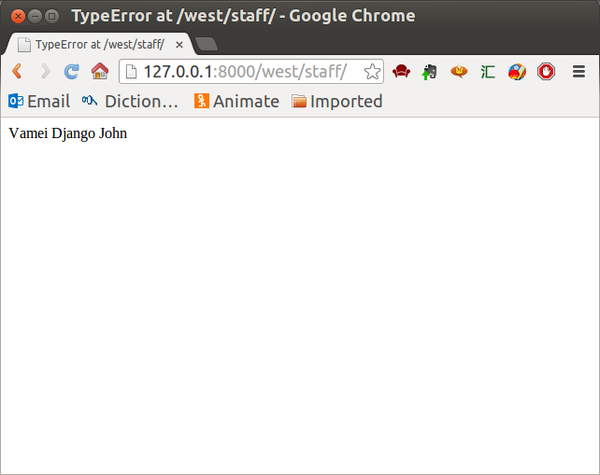Click the Evernote elephant extension icon
The image size is (600, 475).
429,72
